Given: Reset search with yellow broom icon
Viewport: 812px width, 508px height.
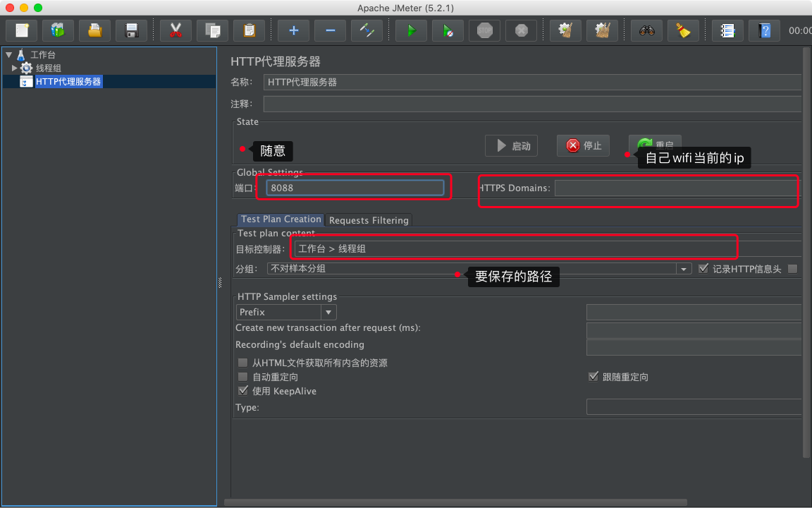Looking at the screenshot, I should pos(683,30).
